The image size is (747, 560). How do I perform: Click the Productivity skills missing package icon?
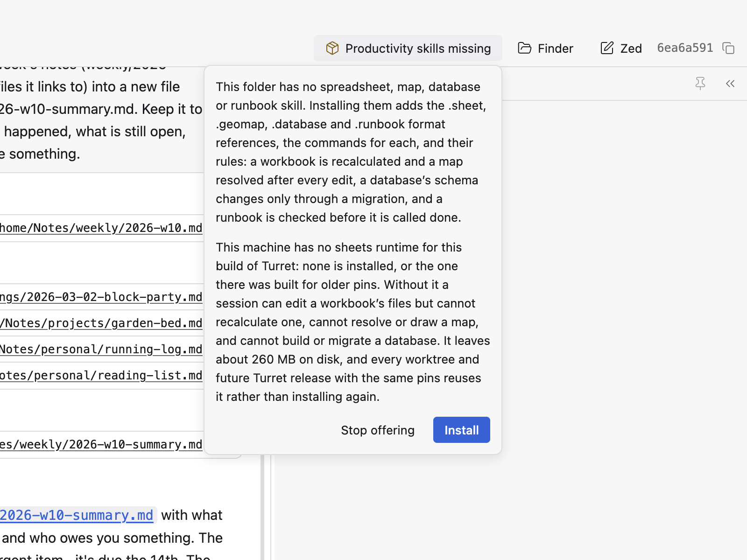332,48
